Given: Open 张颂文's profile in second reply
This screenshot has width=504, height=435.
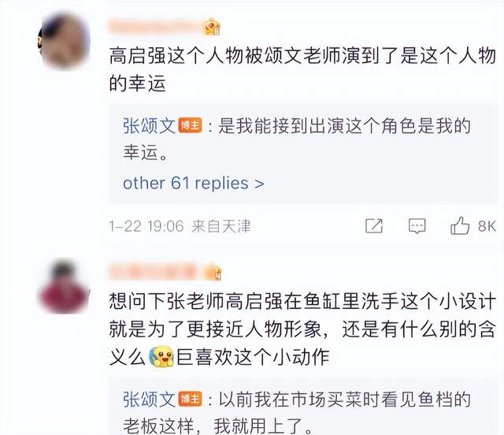Looking at the screenshot, I should click(x=149, y=400).
